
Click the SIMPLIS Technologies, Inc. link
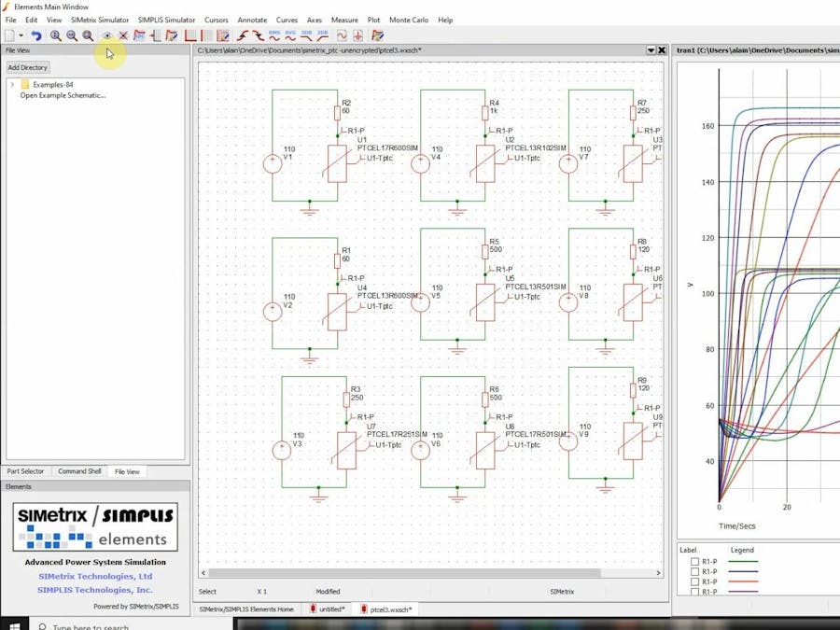point(95,590)
